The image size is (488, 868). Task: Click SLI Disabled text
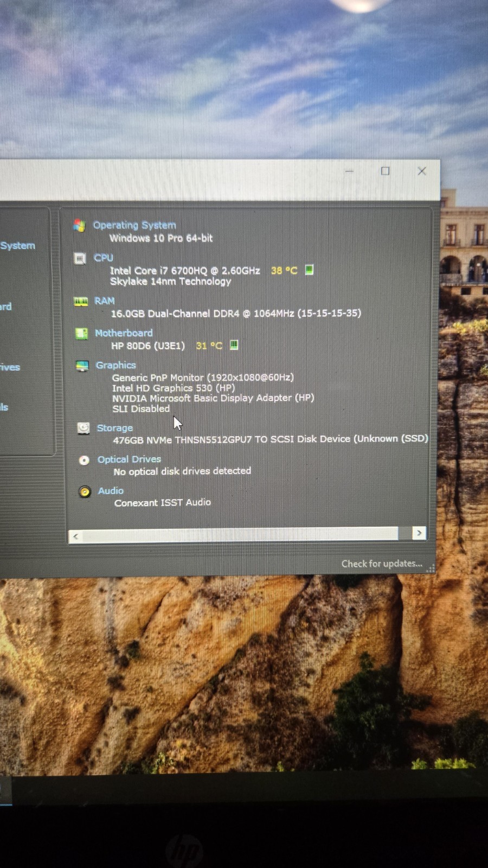coord(141,409)
